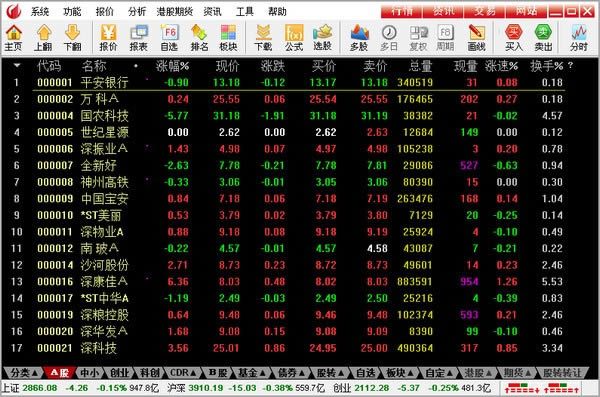
Task: Open the 主页 home icon
Action: (x=13, y=38)
